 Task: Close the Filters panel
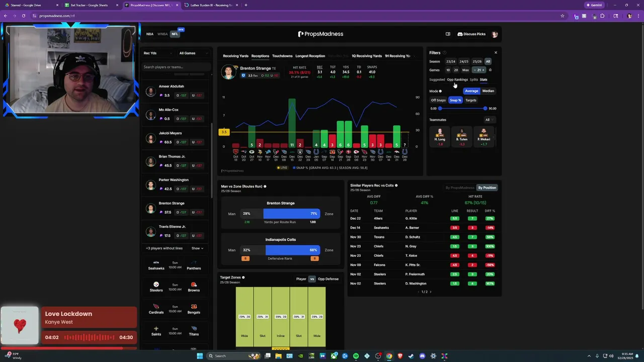tap(496, 52)
